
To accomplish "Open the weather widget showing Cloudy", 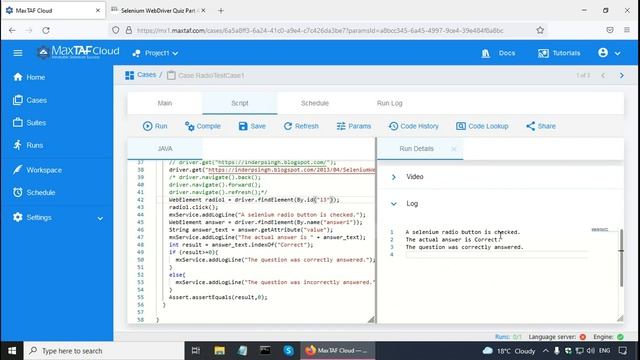I will click(x=509, y=351).
